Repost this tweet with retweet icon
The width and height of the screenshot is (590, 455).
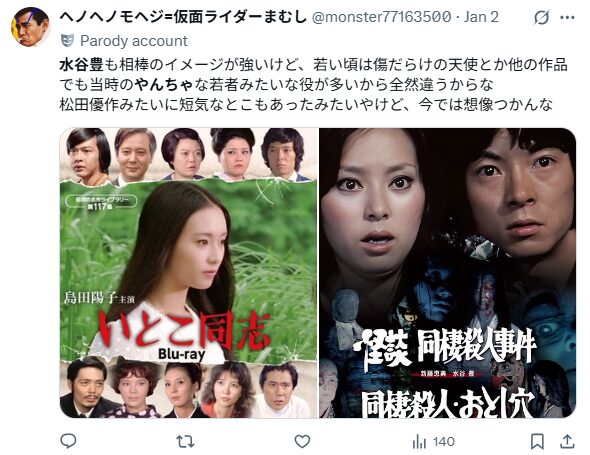click(x=185, y=441)
